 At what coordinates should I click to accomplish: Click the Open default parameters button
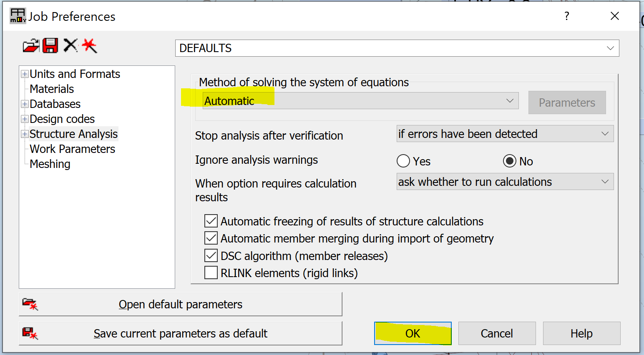tap(180, 304)
